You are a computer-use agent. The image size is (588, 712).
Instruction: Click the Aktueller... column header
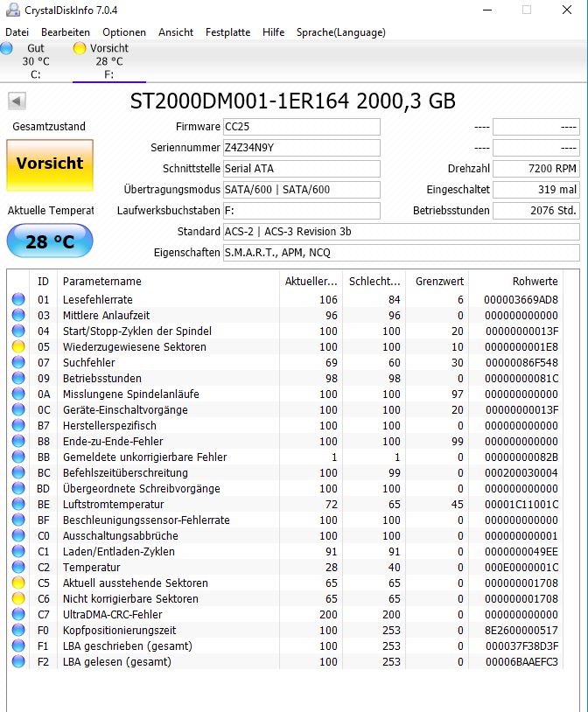pyautogui.click(x=311, y=281)
